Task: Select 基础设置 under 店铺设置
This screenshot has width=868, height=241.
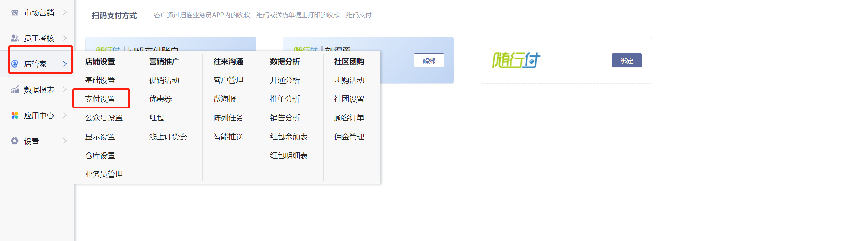Action: click(x=100, y=80)
